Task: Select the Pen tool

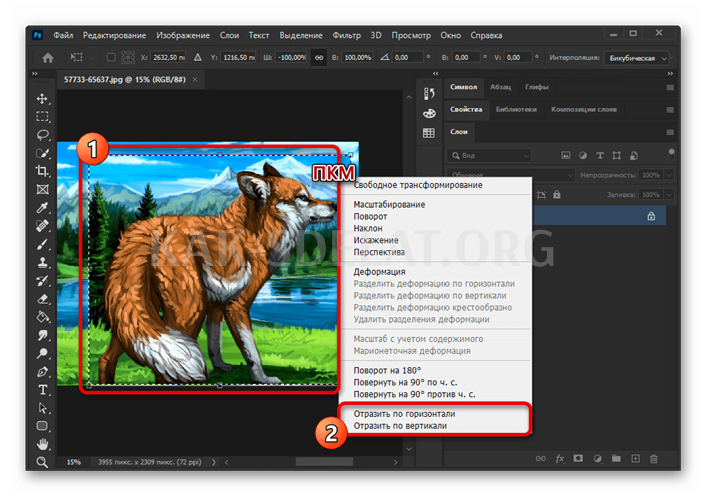Action: click(42, 372)
